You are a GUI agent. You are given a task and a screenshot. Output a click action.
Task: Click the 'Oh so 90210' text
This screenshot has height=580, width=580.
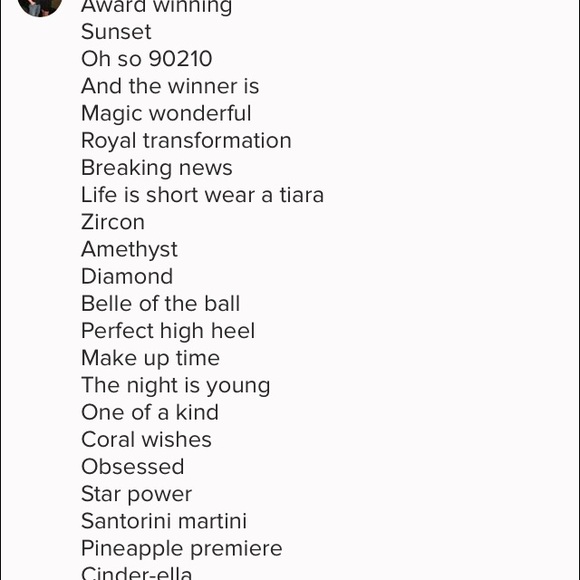pyautogui.click(x=146, y=59)
